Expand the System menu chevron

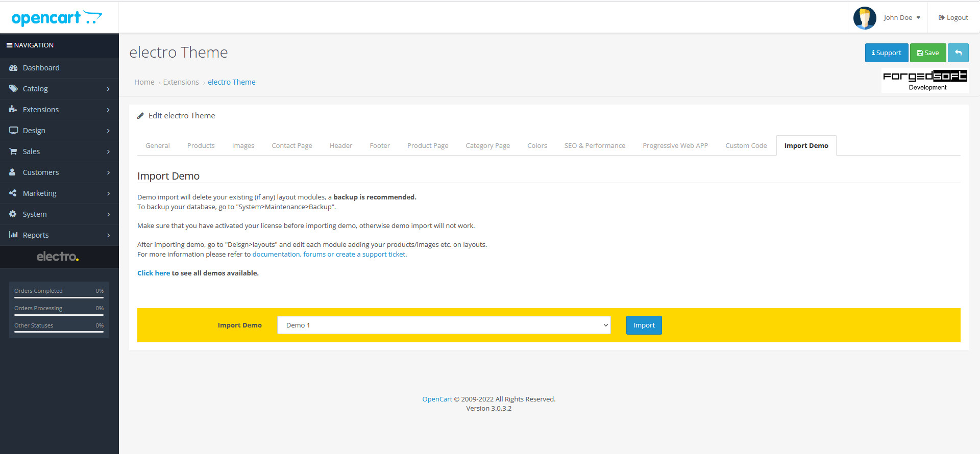click(108, 215)
